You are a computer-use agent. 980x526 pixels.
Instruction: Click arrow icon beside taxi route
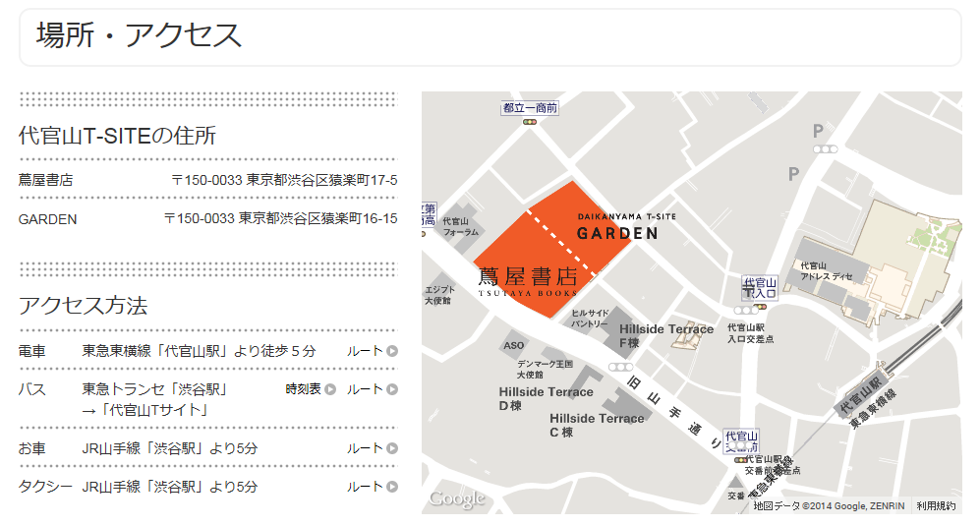tap(392, 487)
